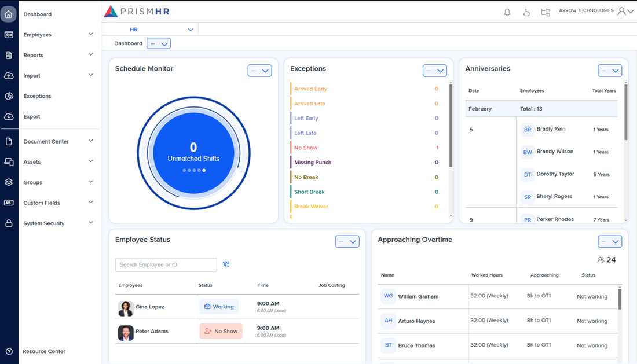Select the Export cloud download icon
The height and width of the screenshot is (364, 637).
pyautogui.click(x=9, y=116)
